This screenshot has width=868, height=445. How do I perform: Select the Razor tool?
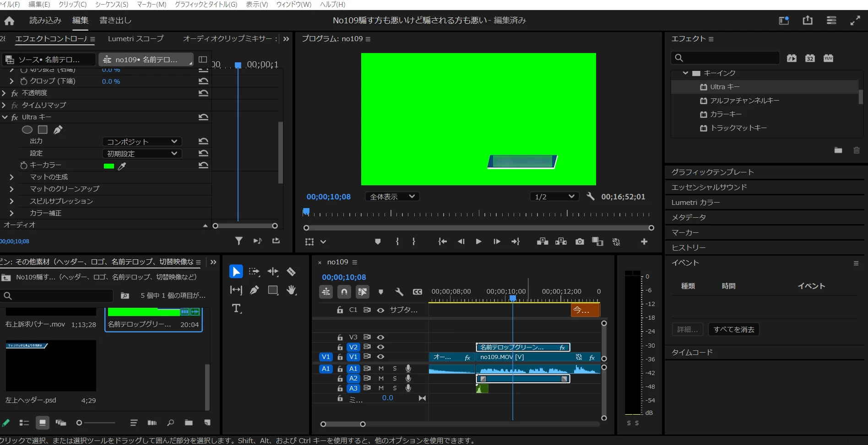(x=291, y=272)
